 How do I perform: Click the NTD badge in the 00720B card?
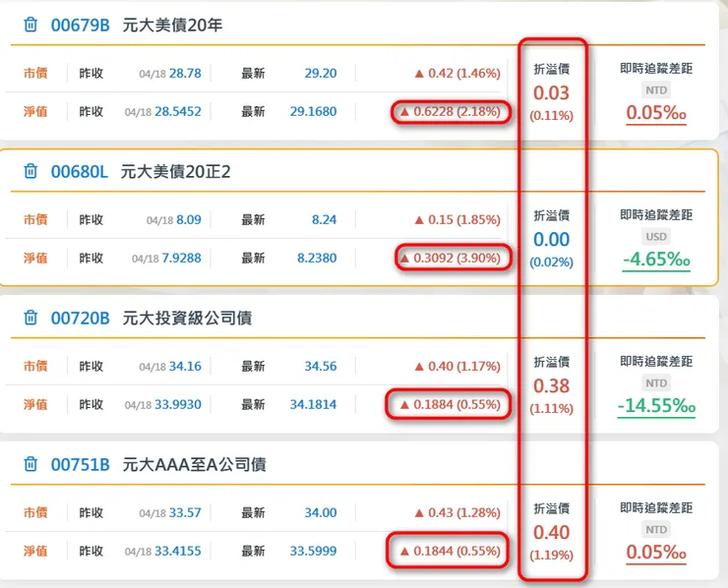[656, 382]
